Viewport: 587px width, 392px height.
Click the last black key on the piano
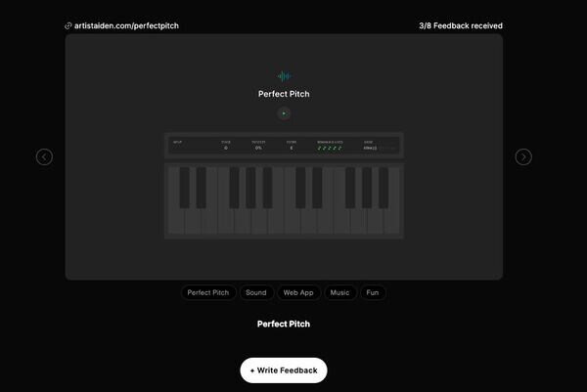coord(384,188)
